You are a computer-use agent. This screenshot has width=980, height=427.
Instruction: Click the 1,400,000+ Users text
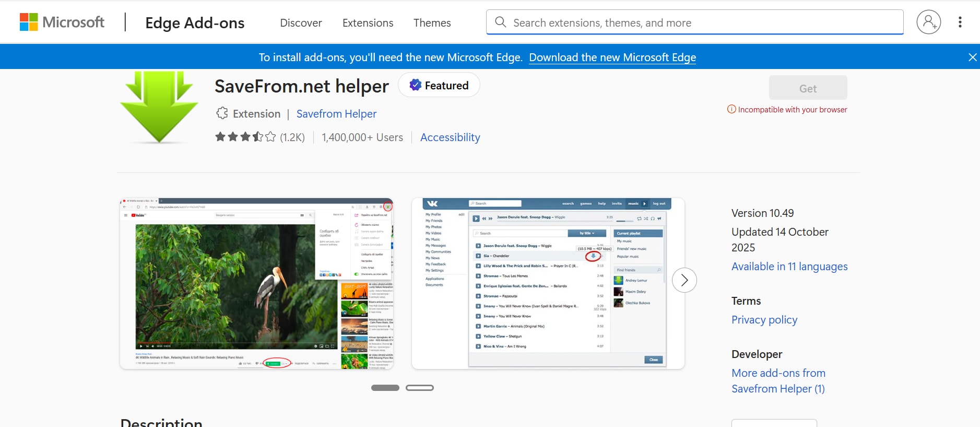tap(362, 137)
